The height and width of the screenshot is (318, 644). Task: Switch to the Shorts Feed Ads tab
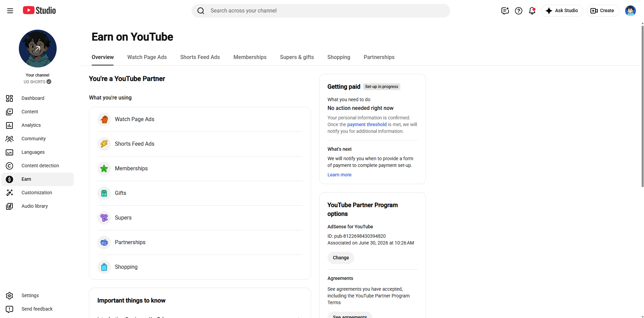point(200,57)
